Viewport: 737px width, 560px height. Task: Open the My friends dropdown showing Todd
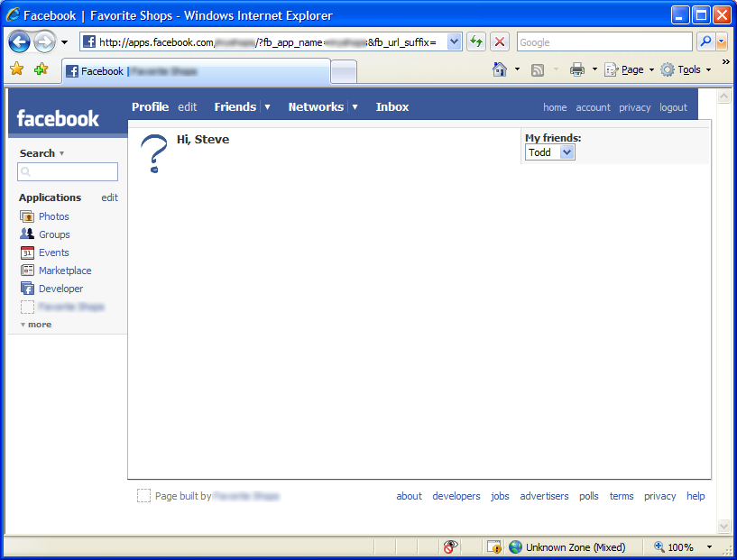tap(549, 152)
